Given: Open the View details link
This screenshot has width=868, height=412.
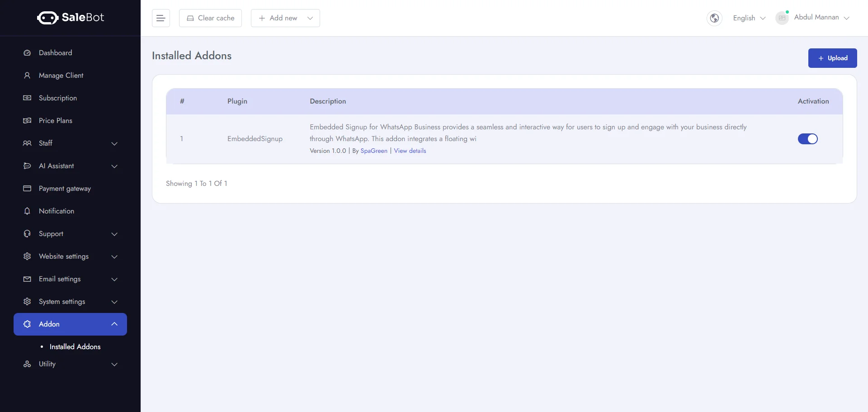Looking at the screenshot, I should coord(410,151).
